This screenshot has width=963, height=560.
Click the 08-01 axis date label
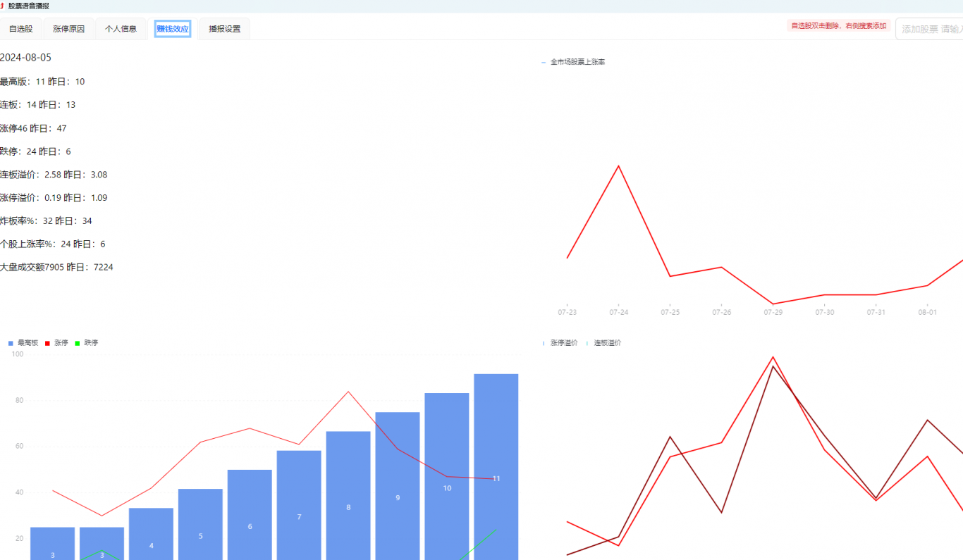pyautogui.click(x=928, y=312)
